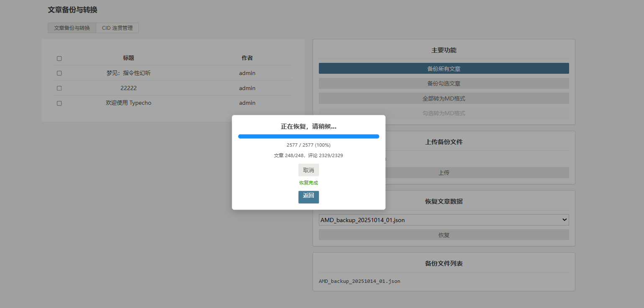The width and height of the screenshot is (644, 308).
Task: Click the article title 梦见：指令性幻听
Action: pos(128,73)
